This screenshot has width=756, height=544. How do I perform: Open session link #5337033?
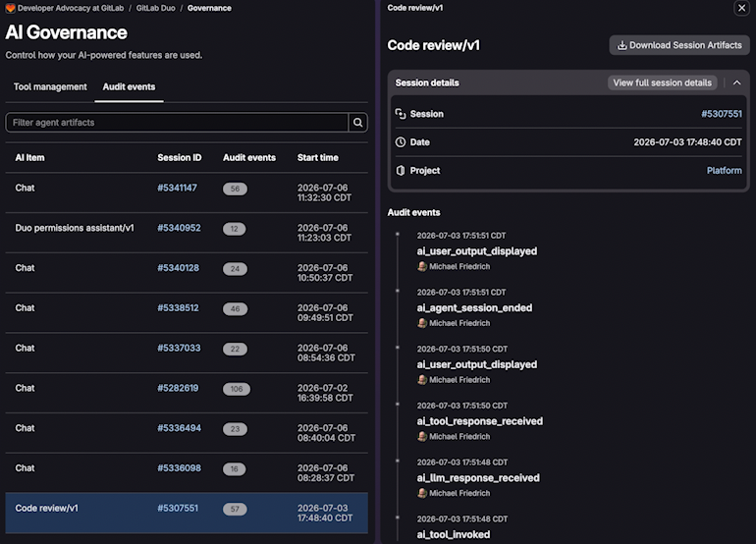click(179, 349)
